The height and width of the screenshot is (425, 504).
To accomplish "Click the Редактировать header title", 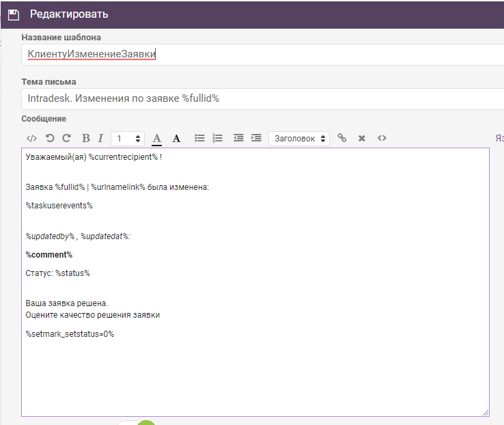I will [x=69, y=14].
